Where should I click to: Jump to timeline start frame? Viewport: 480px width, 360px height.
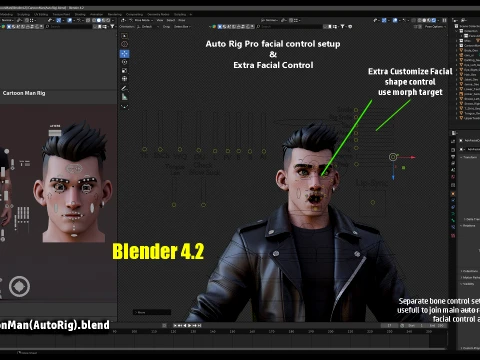[175, 326]
